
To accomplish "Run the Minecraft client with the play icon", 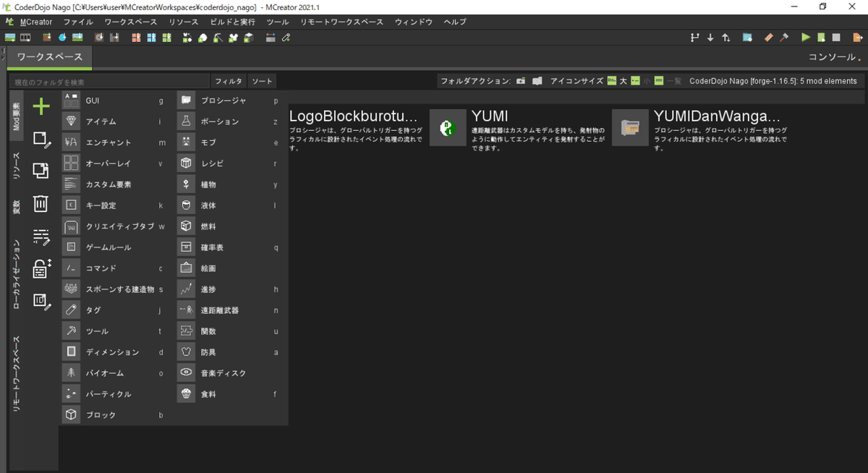I will tap(805, 37).
